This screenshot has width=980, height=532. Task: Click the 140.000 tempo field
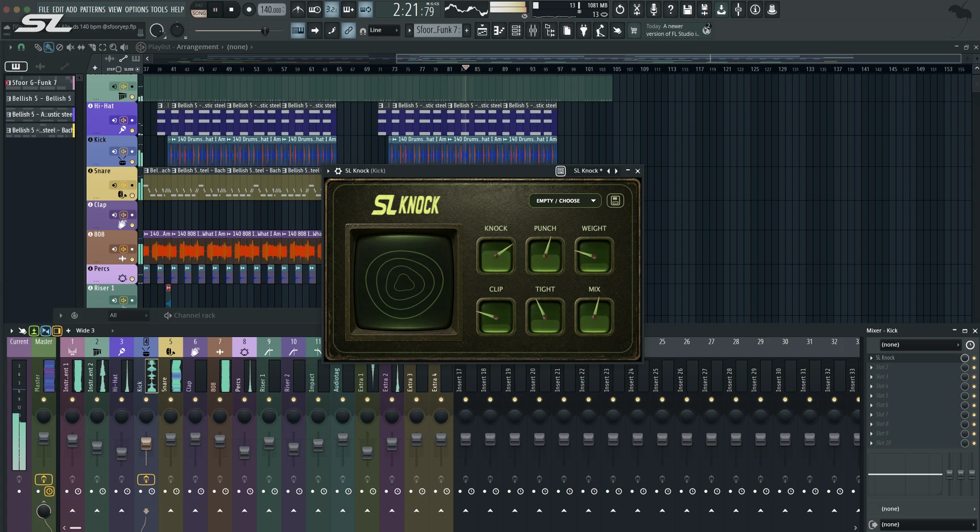point(271,10)
